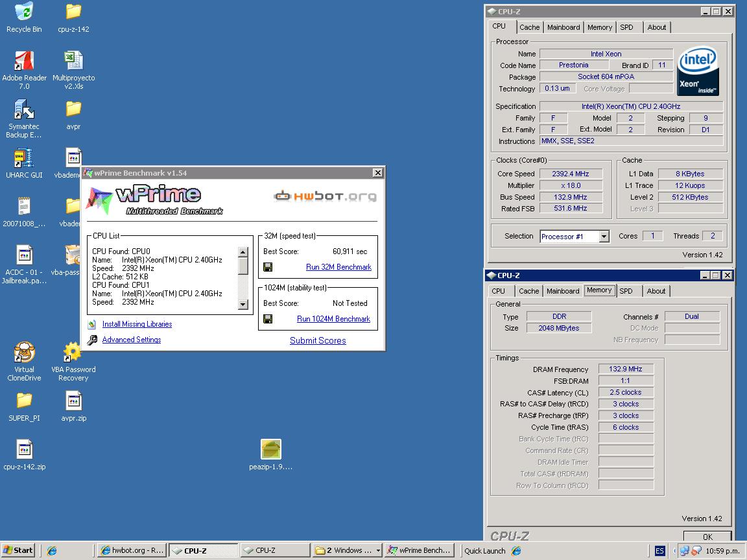This screenshot has width=747, height=560.
Task: Open Memory tab in upper CPU-Z window
Action: click(x=599, y=27)
